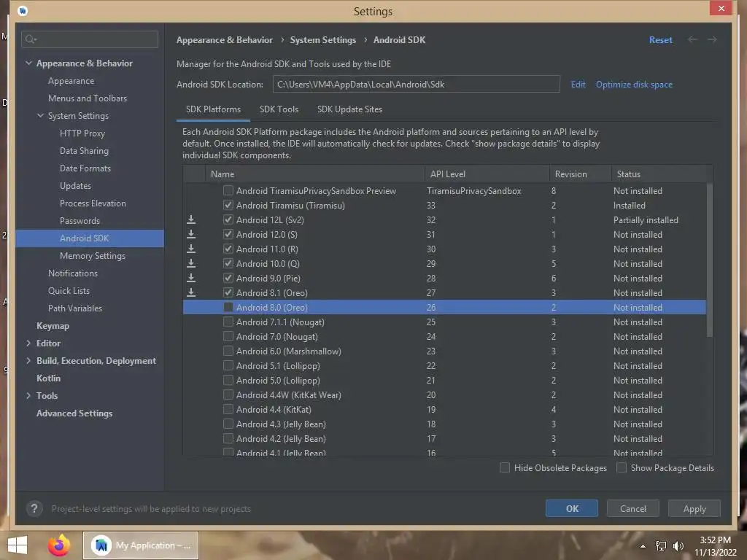The height and width of the screenshot is (560, 747).
Task: Click the taskbar clock showing 3:52 PM
Action: coord(715,540)
